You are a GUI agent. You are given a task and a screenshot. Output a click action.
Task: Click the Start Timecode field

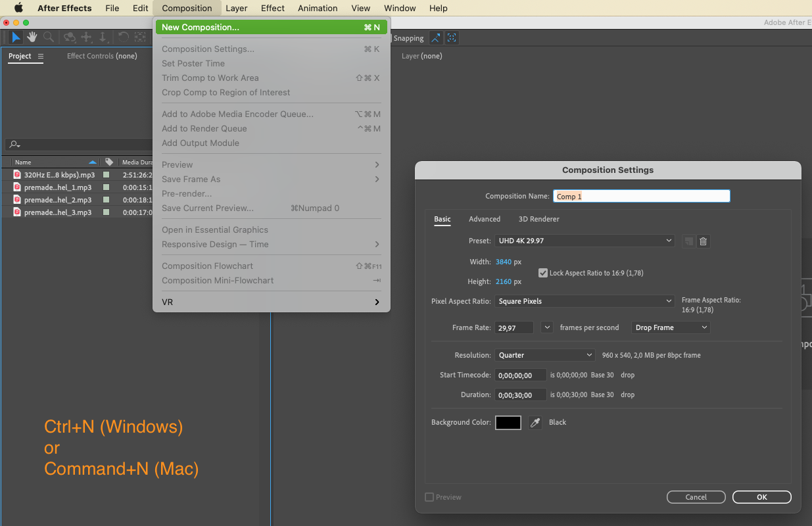click(521, 375)
